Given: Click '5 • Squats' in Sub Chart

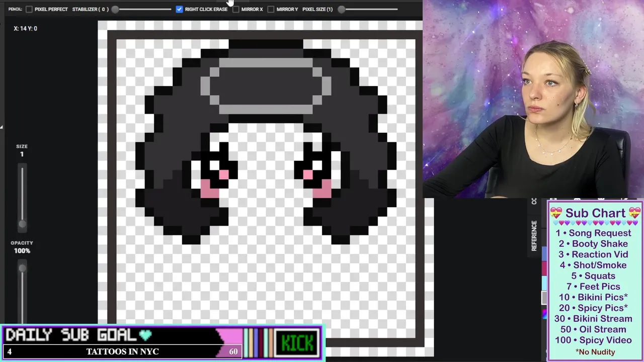Looking at the screenshot, I should (593, 276).
